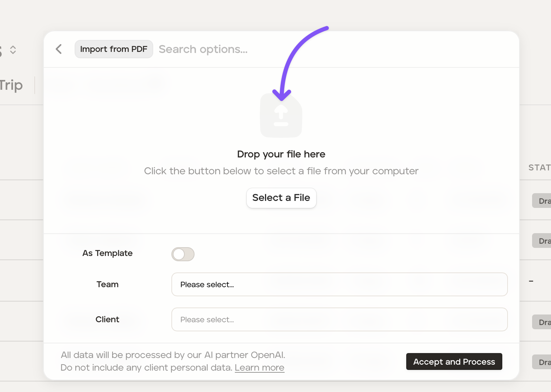Click Accept and Process button
Viewport: 551px width, 392px height.
454,361
